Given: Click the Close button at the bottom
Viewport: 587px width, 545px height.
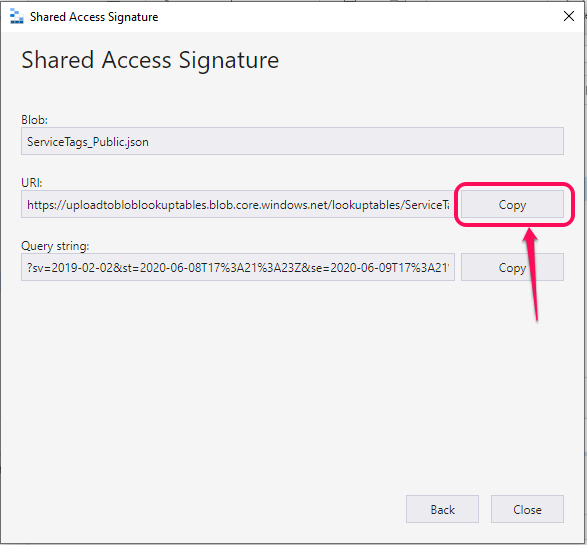Looking at the screenshot, I should 527,509.
